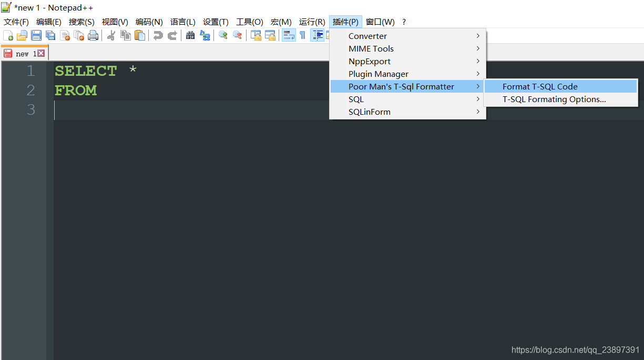Click the FROM keyword on line 2
This screenshot has width=644, height=360.
coord(76,91)
